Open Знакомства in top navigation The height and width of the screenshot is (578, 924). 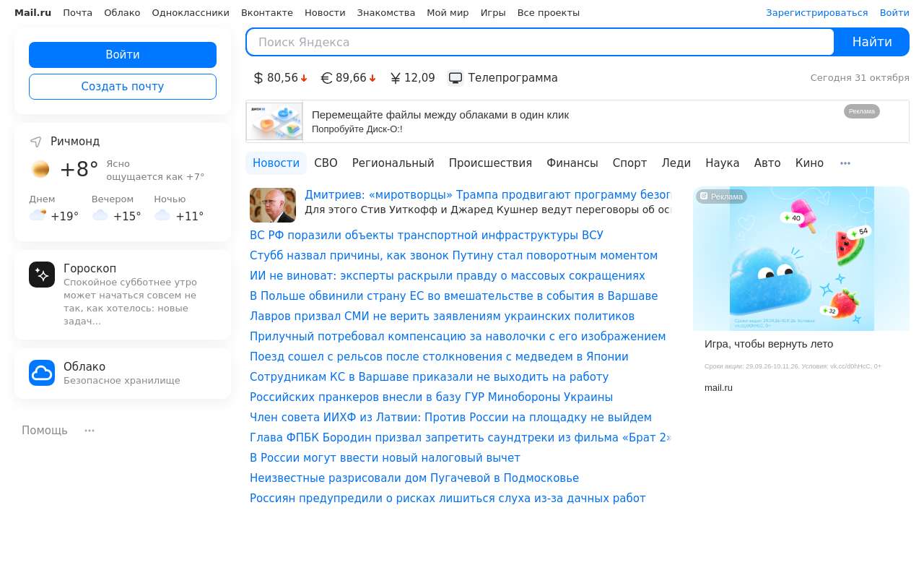(386, 13)
